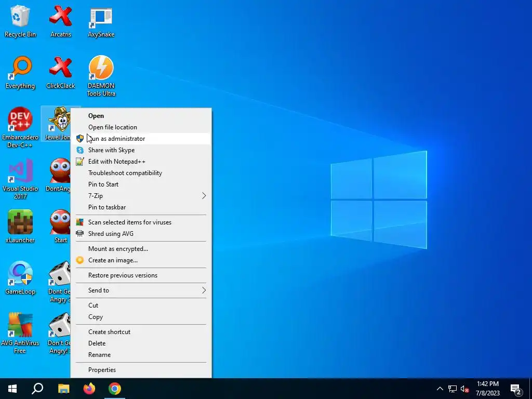Click the Everything search desktop icon

coord(20,73)
